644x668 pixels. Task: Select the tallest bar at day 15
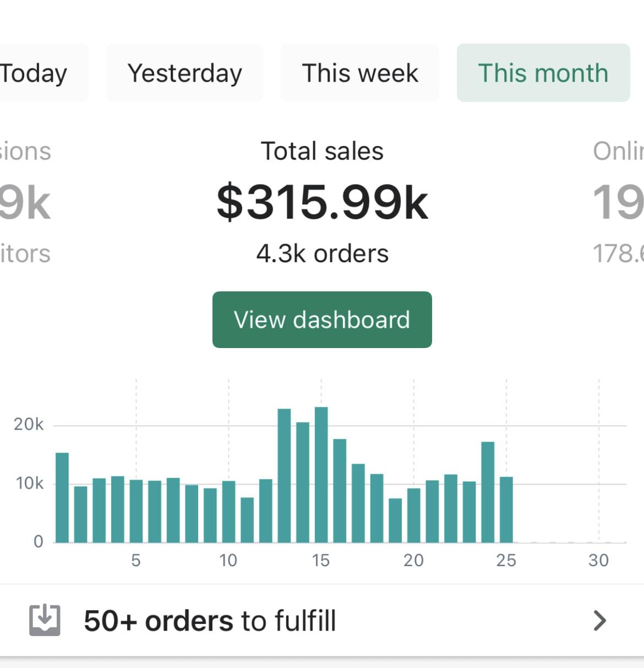coord(321,475)
